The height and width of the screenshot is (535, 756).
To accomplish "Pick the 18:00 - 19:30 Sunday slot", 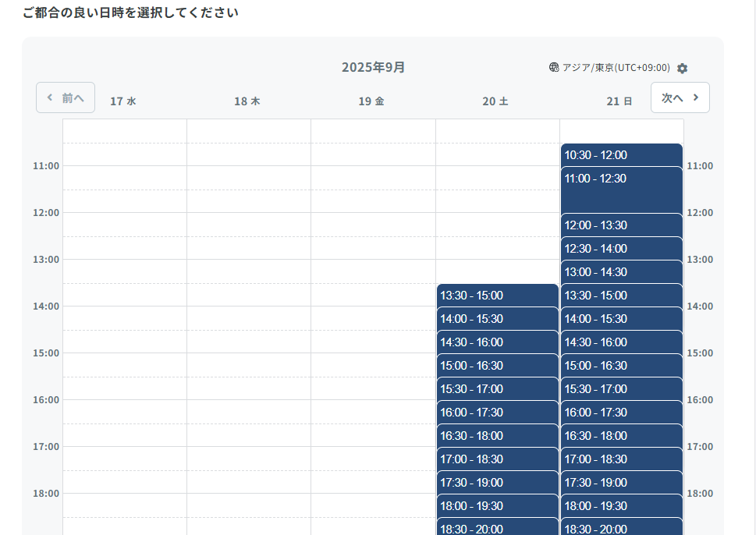I will 621,505.
